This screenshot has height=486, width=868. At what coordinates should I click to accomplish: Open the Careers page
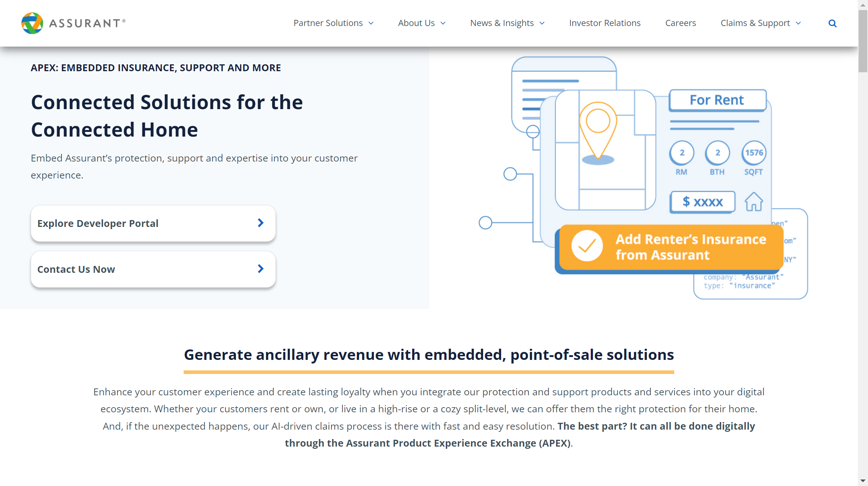pyautogui.click(x=680, y=23)
